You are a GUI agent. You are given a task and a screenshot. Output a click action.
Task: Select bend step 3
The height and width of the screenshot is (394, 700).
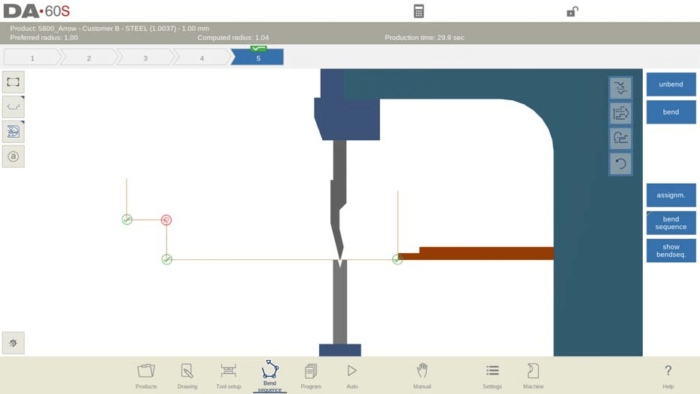click(x=145, y=58)
